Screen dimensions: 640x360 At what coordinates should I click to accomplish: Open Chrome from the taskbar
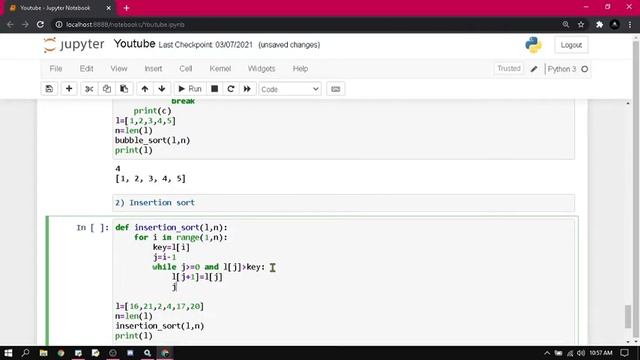61,353
